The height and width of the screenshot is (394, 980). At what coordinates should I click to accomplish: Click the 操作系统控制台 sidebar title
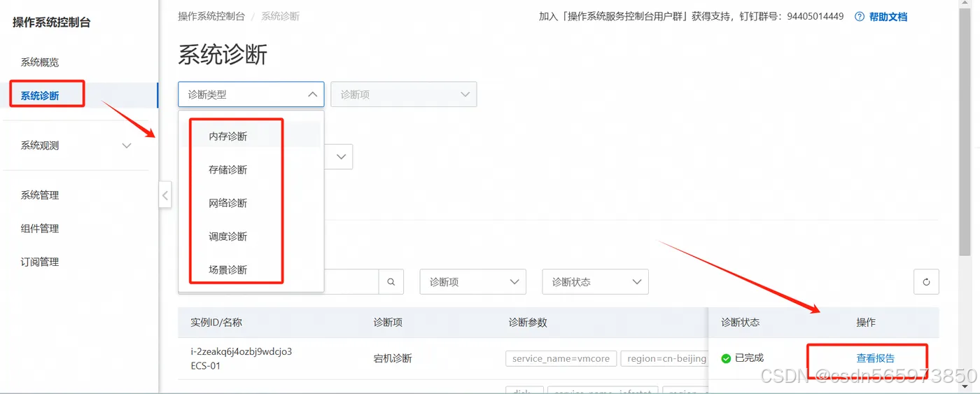pyautogui.click(x=51, y=22)
